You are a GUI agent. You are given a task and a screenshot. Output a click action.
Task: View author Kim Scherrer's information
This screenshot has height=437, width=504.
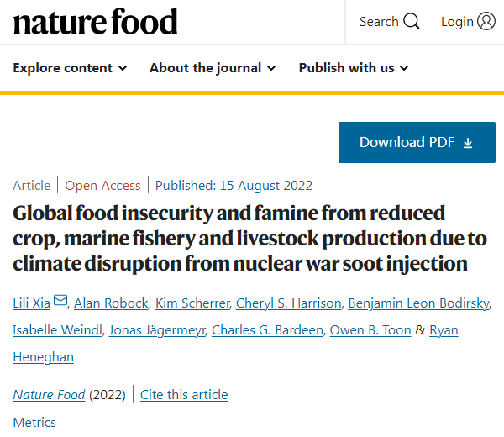(x=191, y=303)
